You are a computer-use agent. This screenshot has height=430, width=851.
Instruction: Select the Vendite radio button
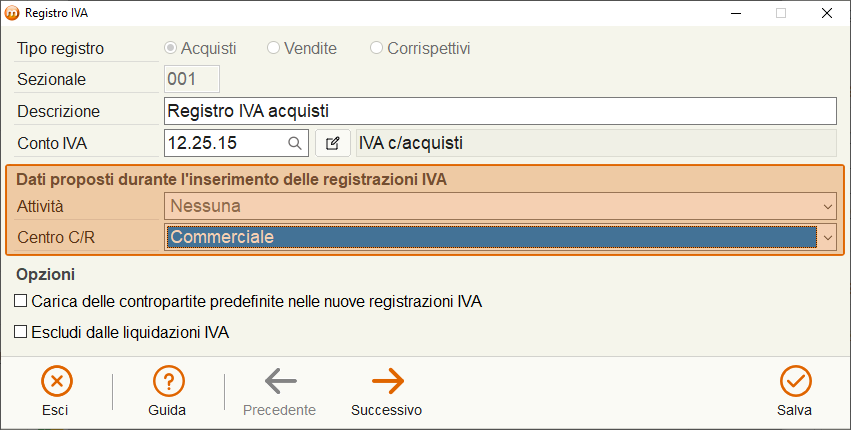tap(273, 48)
